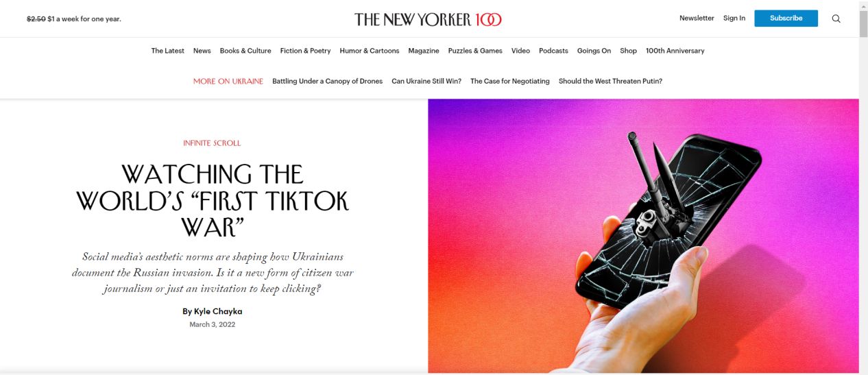Open the Sign In link
Image resolution: width=868 pixels, height=375 pixels.
tap(734, 19)
